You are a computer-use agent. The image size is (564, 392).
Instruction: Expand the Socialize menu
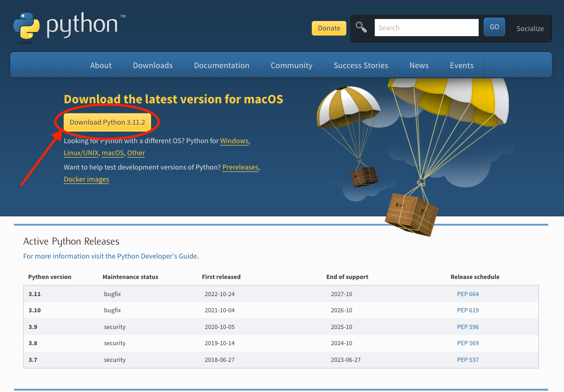click(530, 28)
